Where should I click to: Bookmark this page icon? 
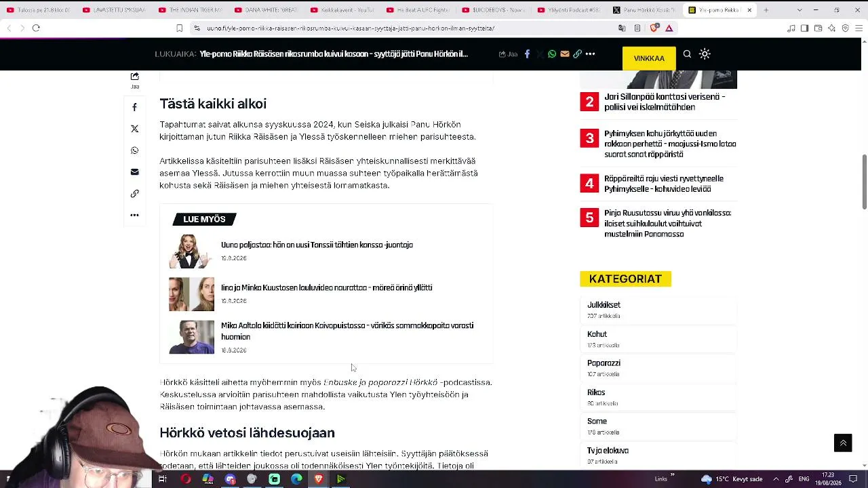(x=179, y=28)
